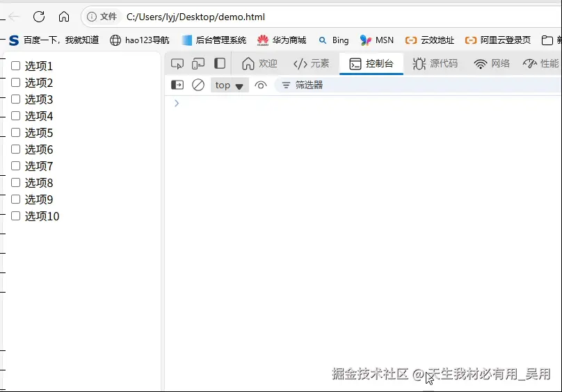Open the bookmarks folder icon
This screenshot has height=392, width=562.
click(x=547, y=40)
